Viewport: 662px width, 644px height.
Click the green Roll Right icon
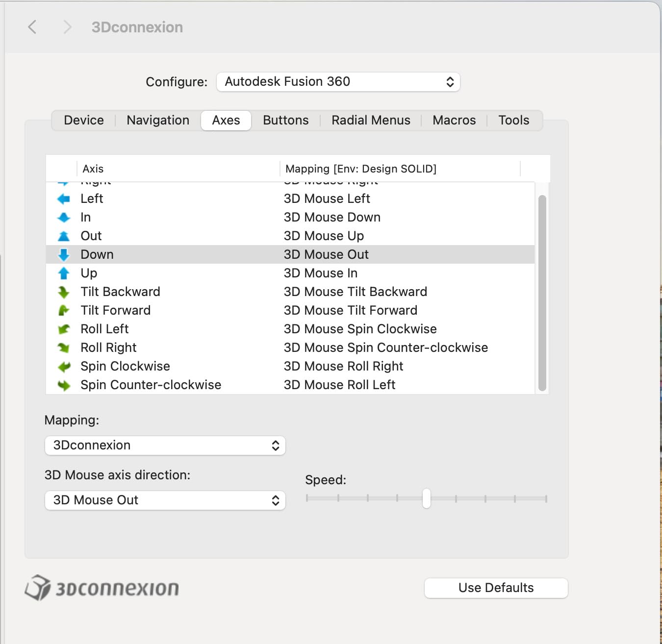point(64,348)
